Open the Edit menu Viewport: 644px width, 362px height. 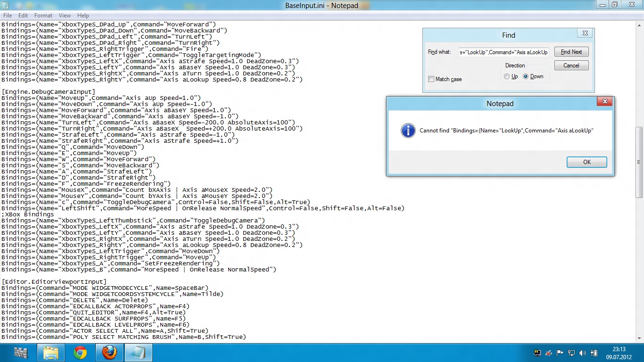(23, 16)
